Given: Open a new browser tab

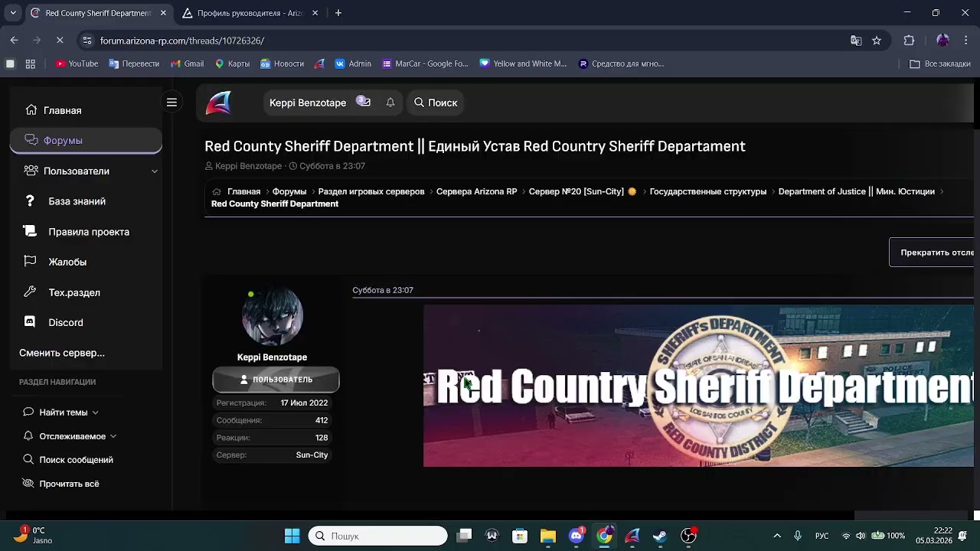Looking at the screenshot, I should [x=338, y=13].
